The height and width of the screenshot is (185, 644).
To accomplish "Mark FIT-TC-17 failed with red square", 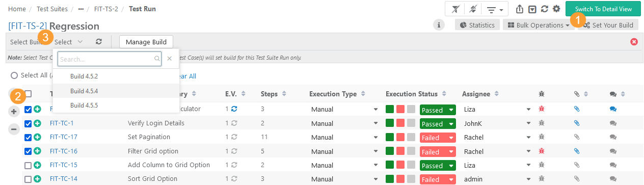I will click(x=400, y=137).
